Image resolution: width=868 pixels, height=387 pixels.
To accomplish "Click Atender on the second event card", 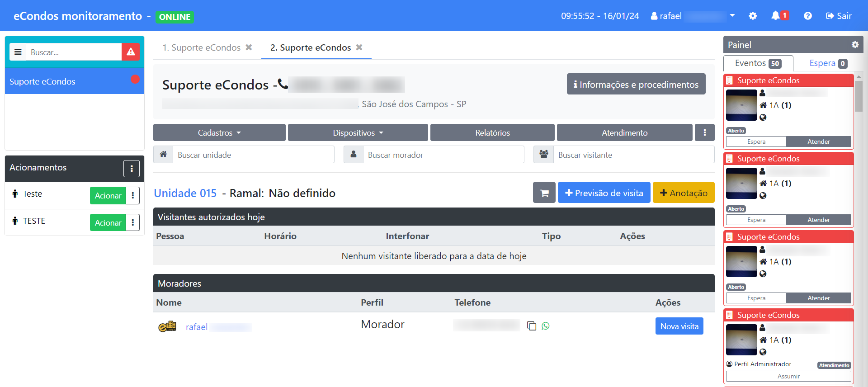I will tap(819, 220).
